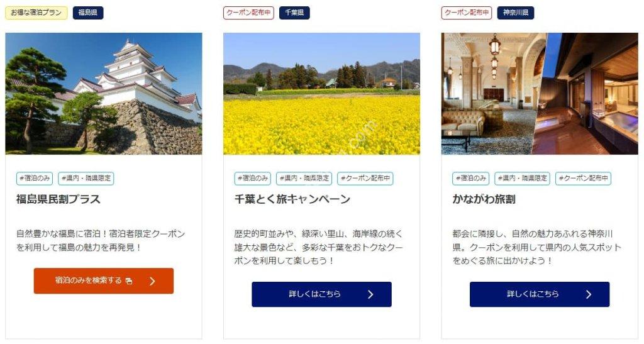Click #クーポン配布中 tag on かながわ旅割 card
This screenshot has height=344, width=644.
click(x=583, y=179)
